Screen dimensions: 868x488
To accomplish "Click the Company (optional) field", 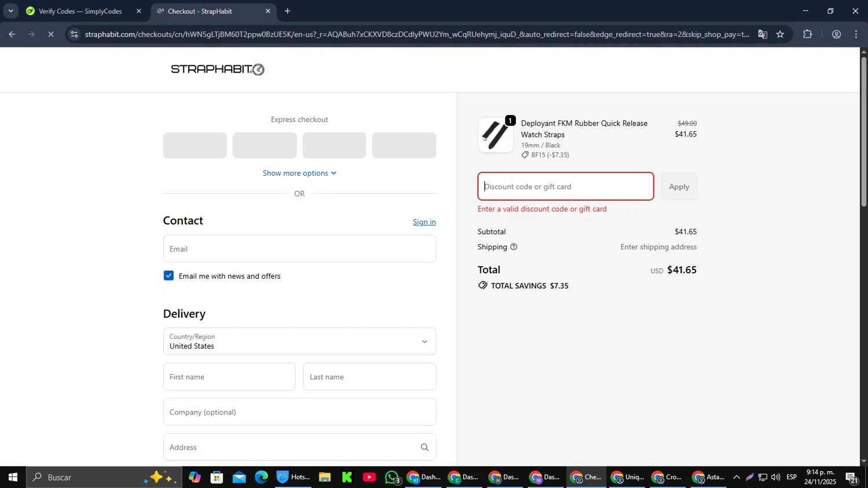I will (299, 412).
